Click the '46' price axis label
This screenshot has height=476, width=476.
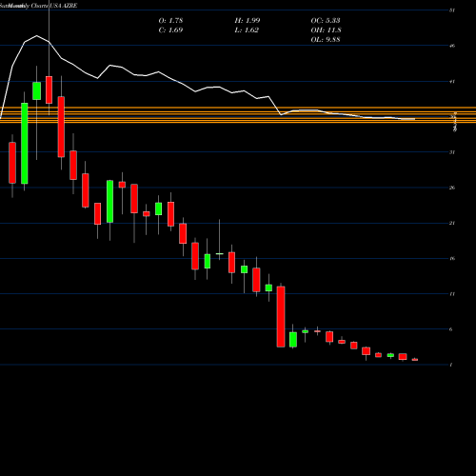click(x=452, y=46)
